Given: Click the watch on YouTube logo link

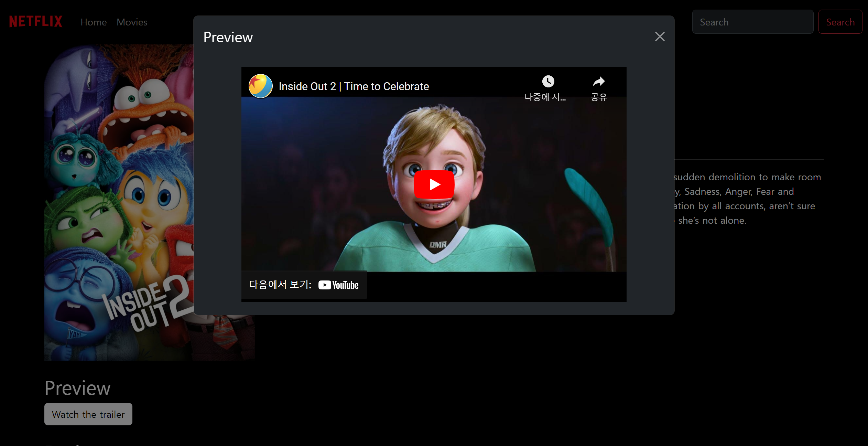Looking at the screenshot, I should pyautogui.click(x=339, y=285).
